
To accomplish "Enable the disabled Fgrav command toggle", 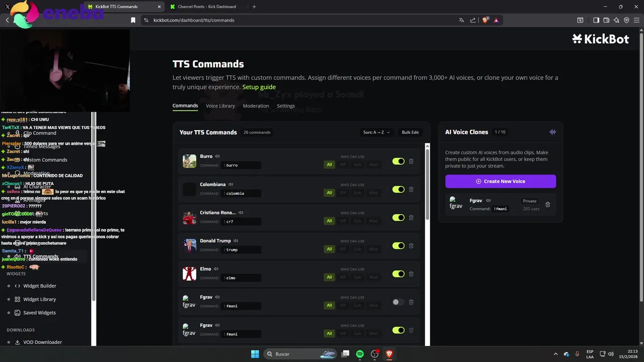I will [398, 302].
